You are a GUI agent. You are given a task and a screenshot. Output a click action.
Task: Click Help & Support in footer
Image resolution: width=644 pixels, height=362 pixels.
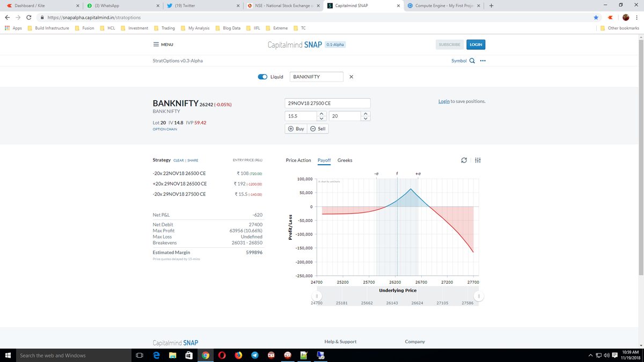pos(340,342)
